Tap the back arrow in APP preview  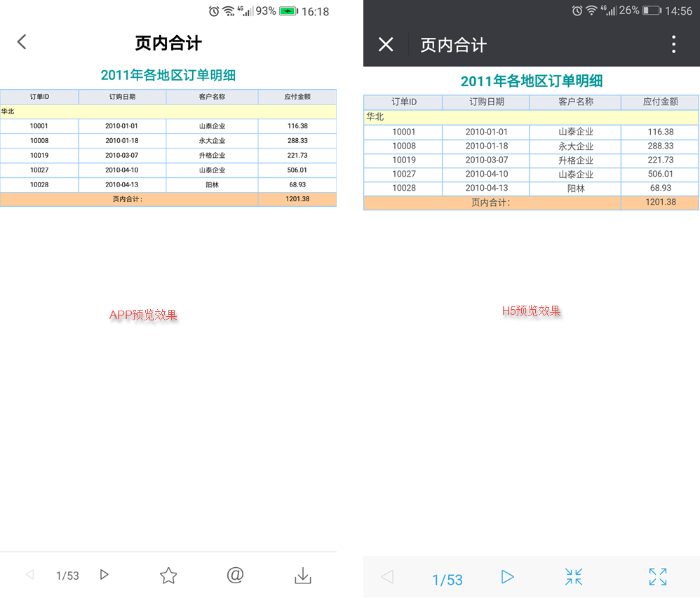tap(22, 42)
